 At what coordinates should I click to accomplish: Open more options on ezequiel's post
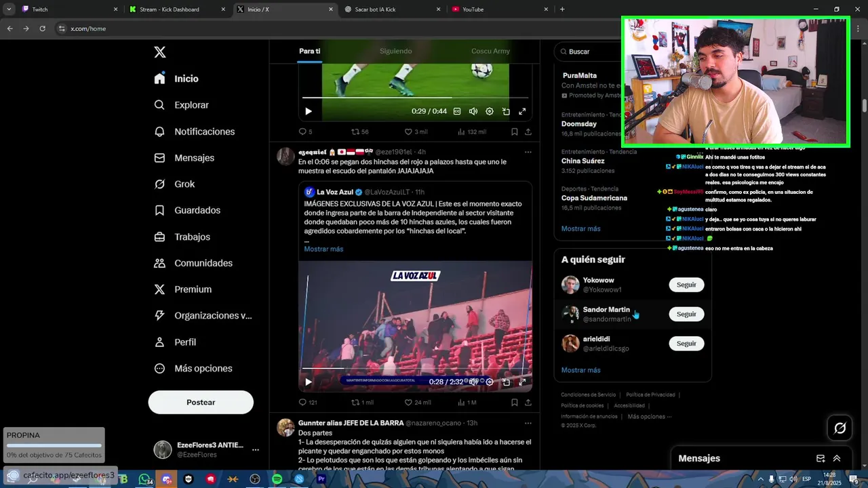(528, 152)
